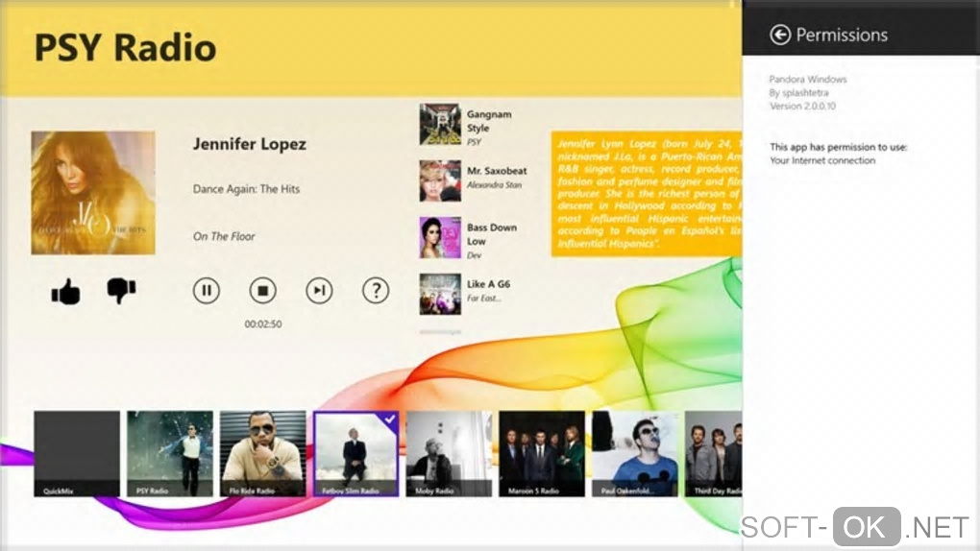Select the Maroon 5 Radio tile

pos(542,453)
